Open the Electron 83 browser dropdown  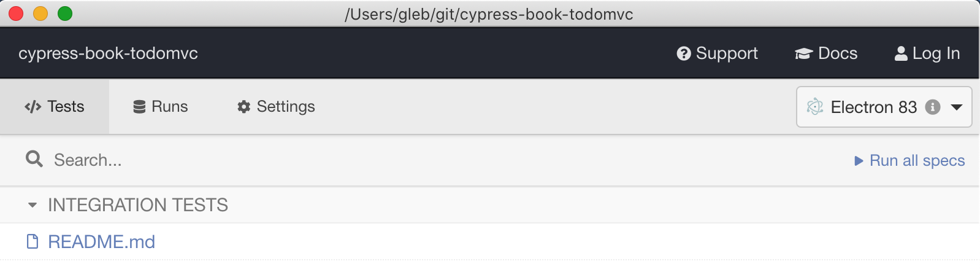(x=884, y=107)
